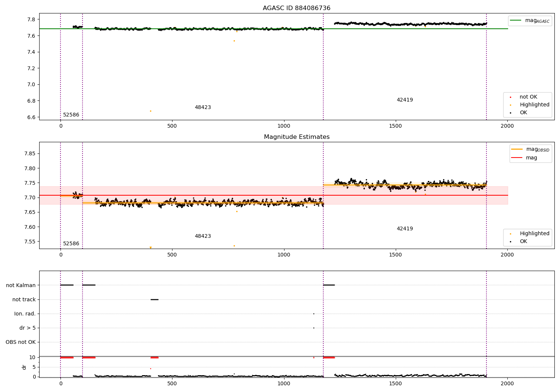
Task: Click the single dot on the Ion. rad. row
Action: pos(314,314)
